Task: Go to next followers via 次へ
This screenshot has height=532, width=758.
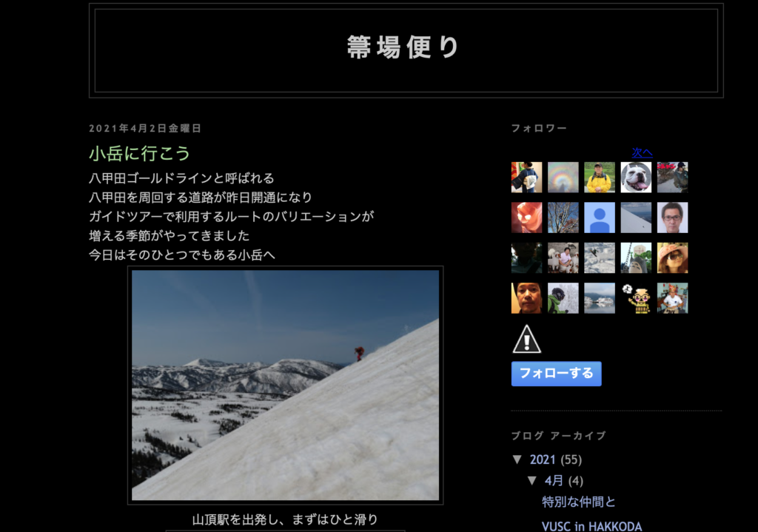Action: 642,152
